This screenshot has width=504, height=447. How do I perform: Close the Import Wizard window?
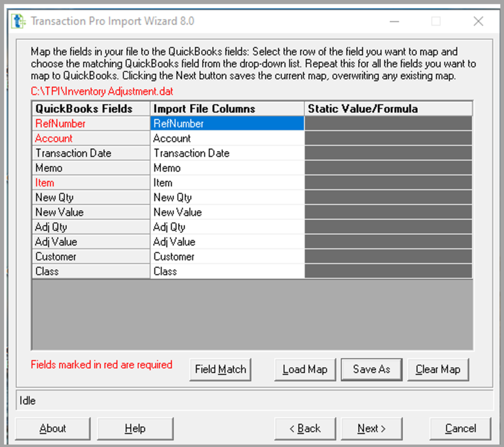point(478,22)
